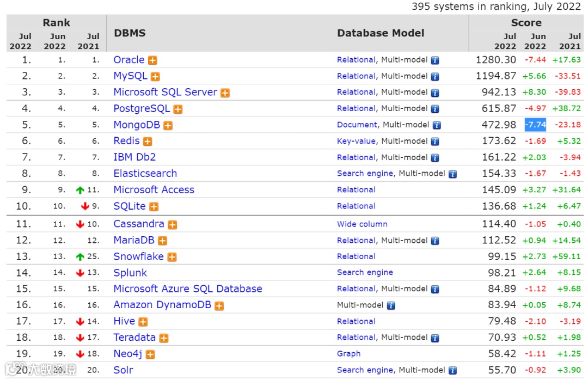Click the plus icon next to Cassandra

[172, 224]
